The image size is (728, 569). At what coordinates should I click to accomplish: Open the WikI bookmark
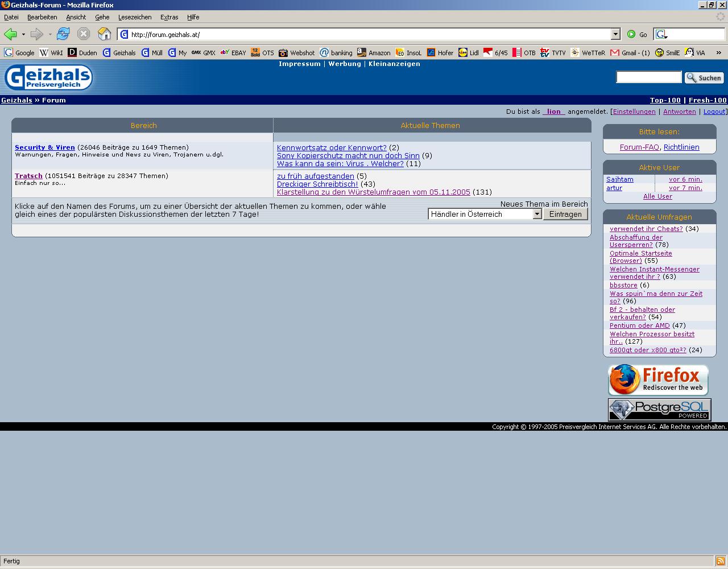click(x=51, y=53)
